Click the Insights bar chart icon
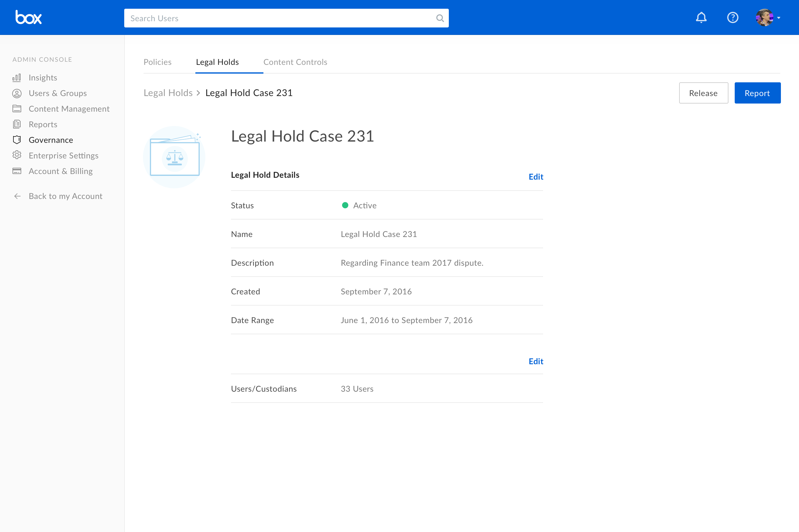Screen dimensions: 799x532 click(17, 78)
